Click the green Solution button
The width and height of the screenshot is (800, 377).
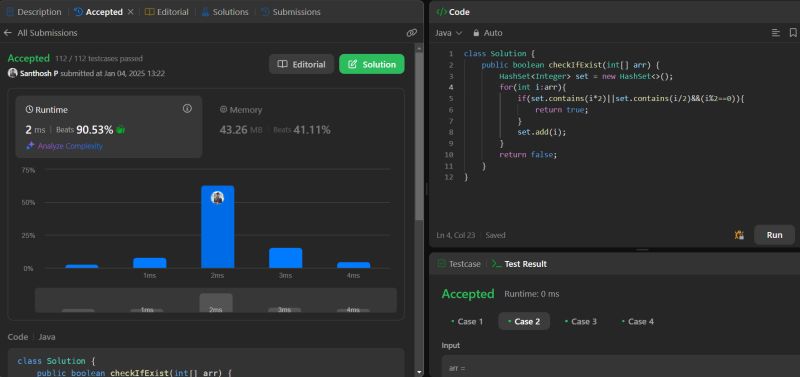pos(371,64)
